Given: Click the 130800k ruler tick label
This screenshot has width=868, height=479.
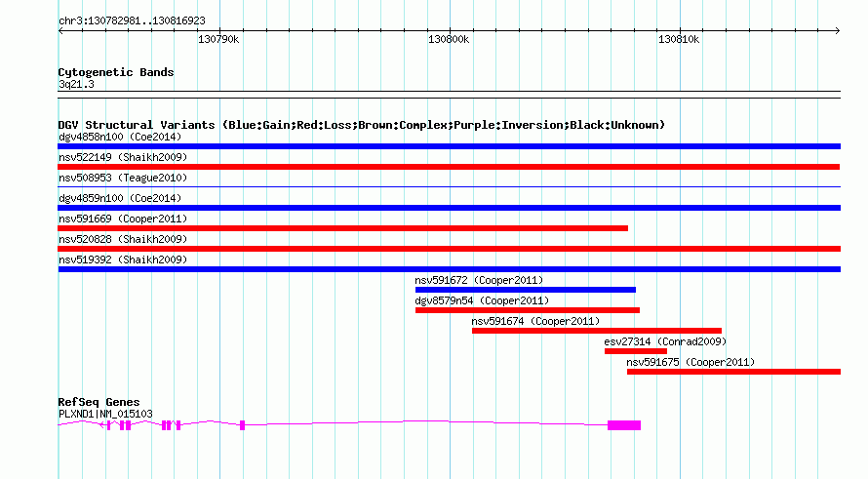Looking at the screenshot, I should point(449,39).
